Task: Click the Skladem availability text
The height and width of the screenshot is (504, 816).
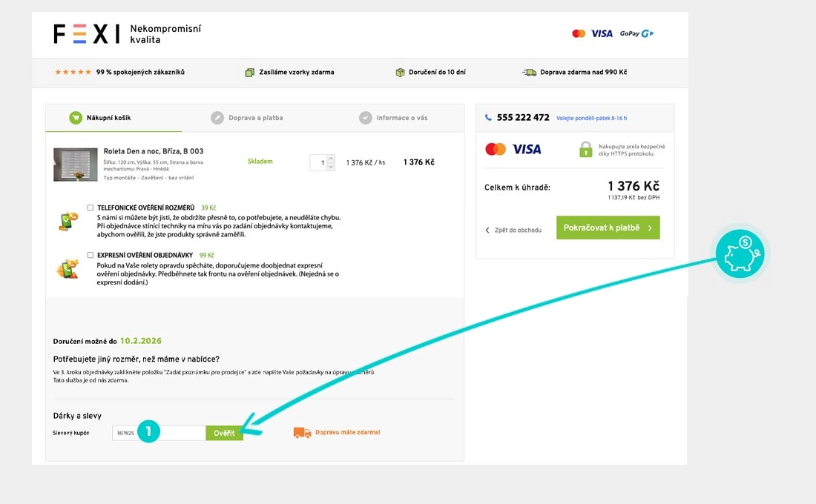Action: [260, 162]
